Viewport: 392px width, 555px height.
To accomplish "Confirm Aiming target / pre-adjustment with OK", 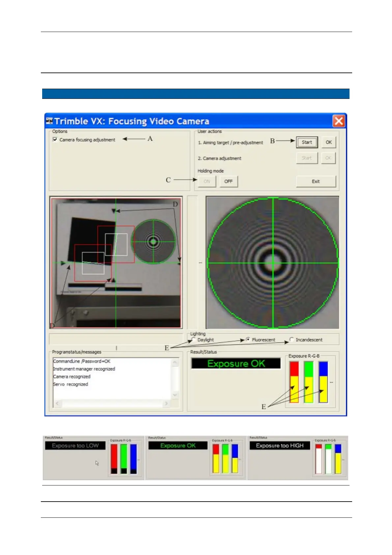I will 329,142.
